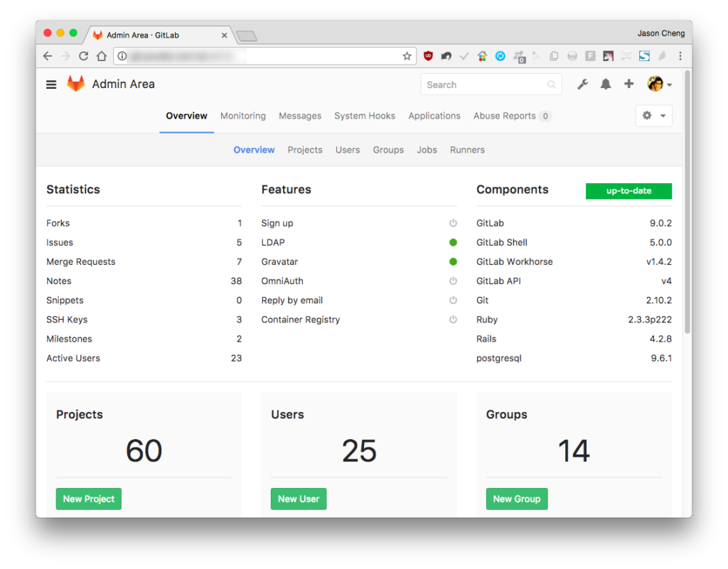
Task: Click the New Project button
Action: 89,499
